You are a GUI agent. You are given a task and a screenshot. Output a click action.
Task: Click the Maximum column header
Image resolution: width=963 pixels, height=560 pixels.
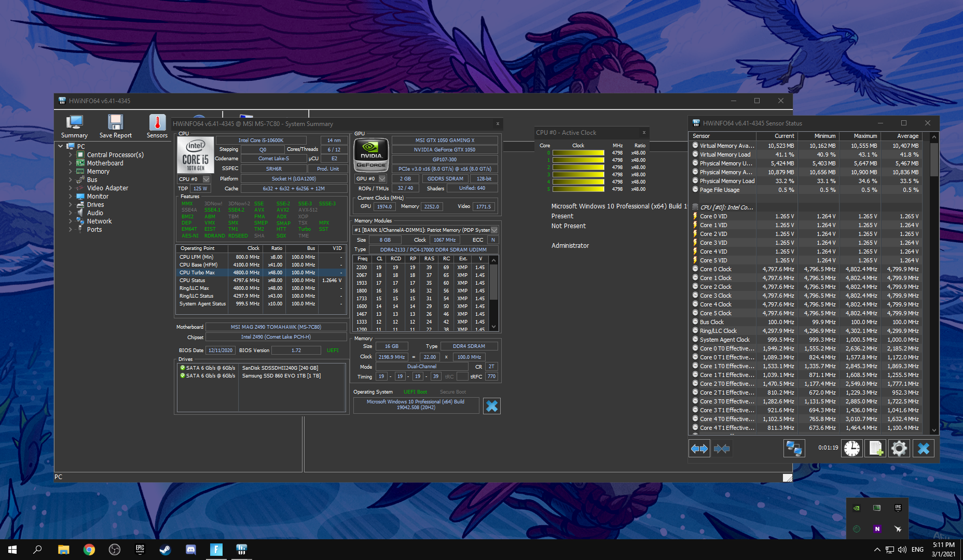point(859,136)
